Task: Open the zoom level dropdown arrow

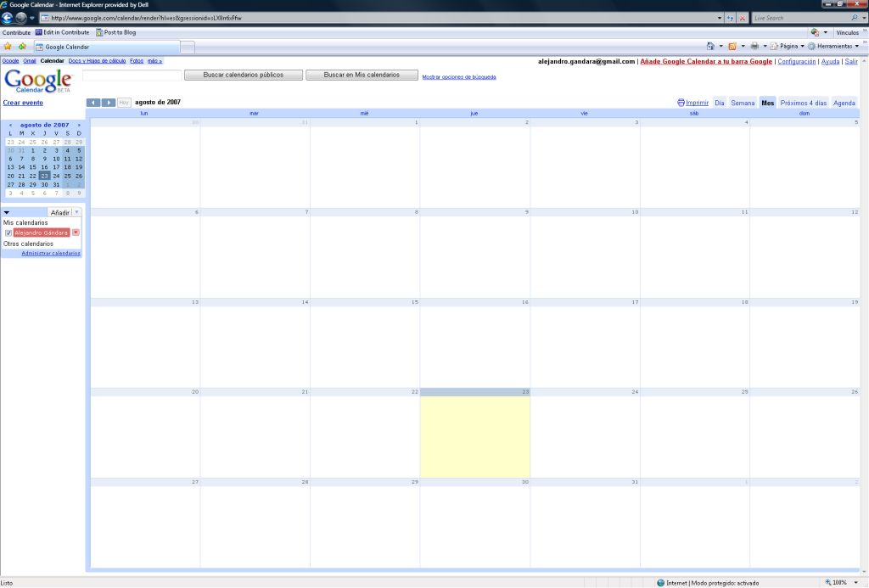Action: tap(855, 583)
